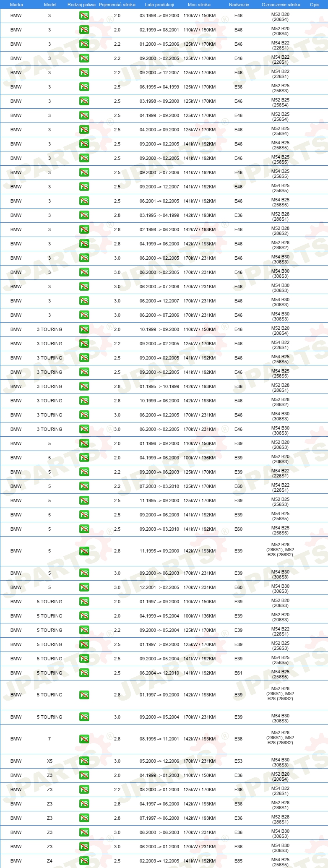Click the Oznaczenie silnika column header

[x=281, y=5]
